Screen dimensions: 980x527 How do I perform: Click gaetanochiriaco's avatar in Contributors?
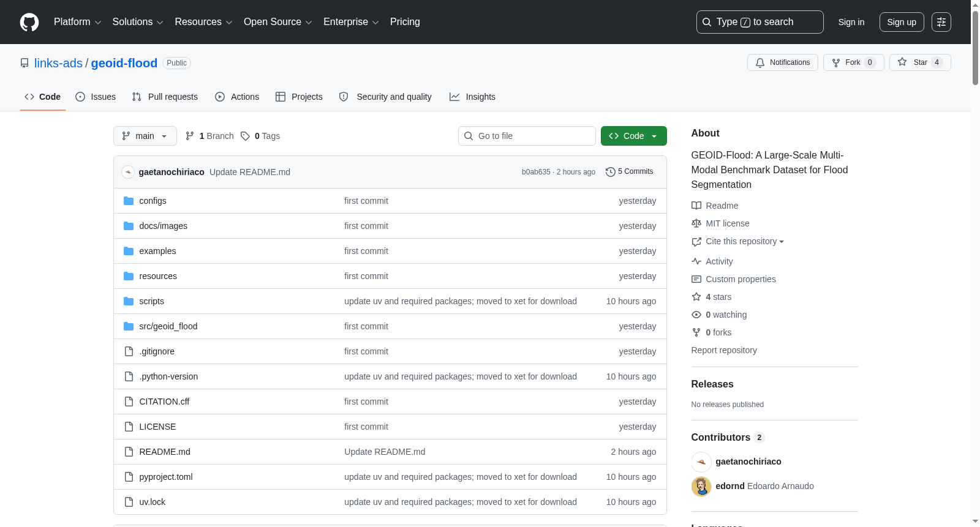701,462
